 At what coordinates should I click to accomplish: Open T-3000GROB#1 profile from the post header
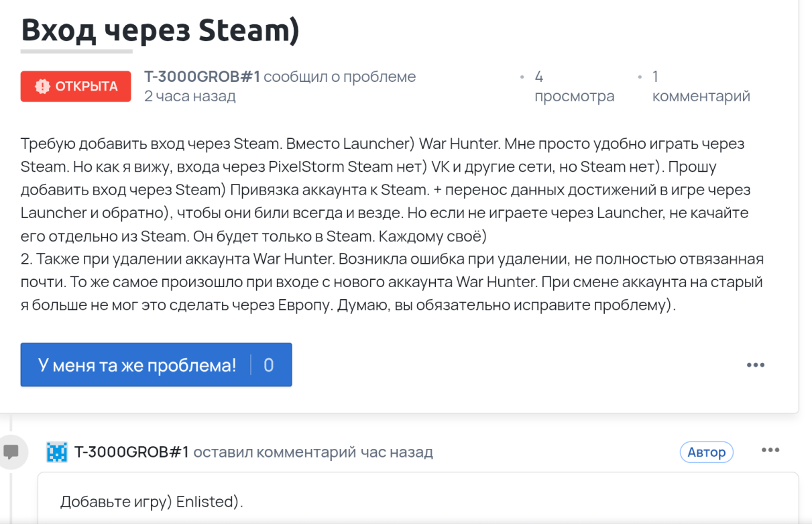(x=202, y=77)
